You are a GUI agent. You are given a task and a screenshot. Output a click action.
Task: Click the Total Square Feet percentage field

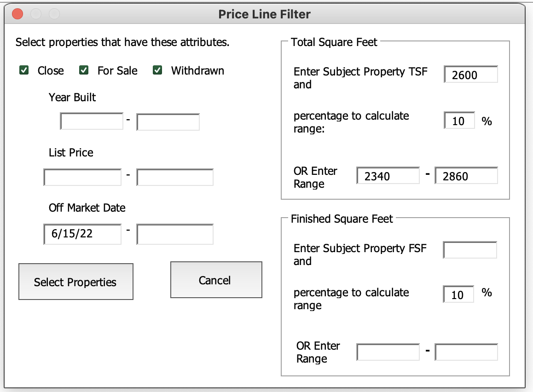459,121
